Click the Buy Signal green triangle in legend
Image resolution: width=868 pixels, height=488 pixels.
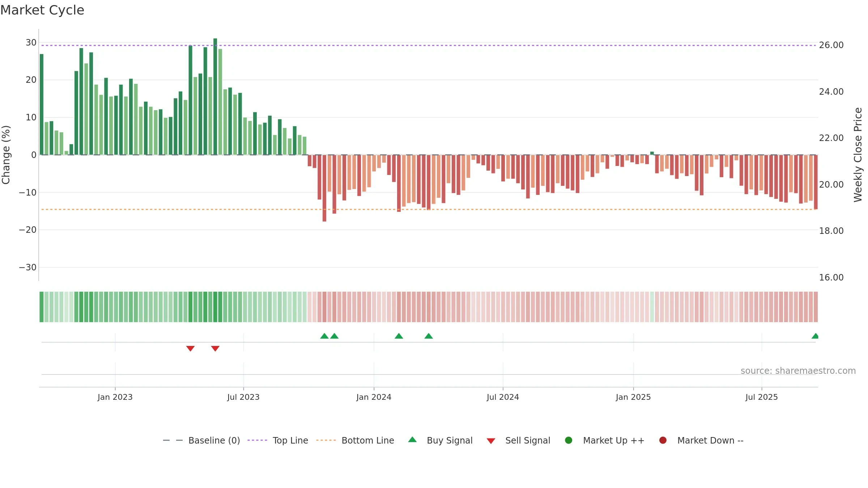412,440
